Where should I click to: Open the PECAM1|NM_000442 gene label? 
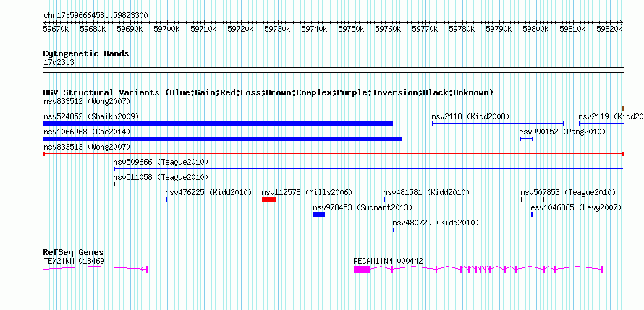388,261
